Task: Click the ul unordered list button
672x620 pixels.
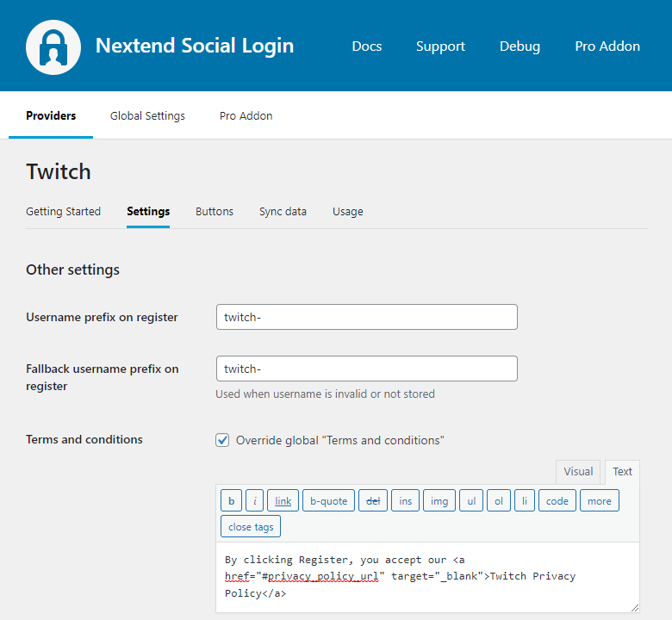Action: click(470, 500)
